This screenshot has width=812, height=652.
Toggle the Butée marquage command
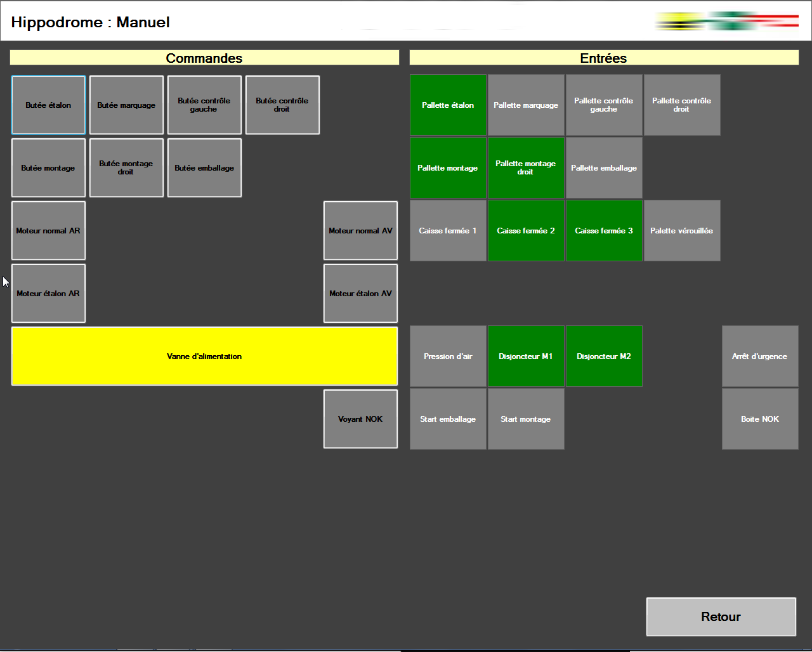tap(126, 105)
